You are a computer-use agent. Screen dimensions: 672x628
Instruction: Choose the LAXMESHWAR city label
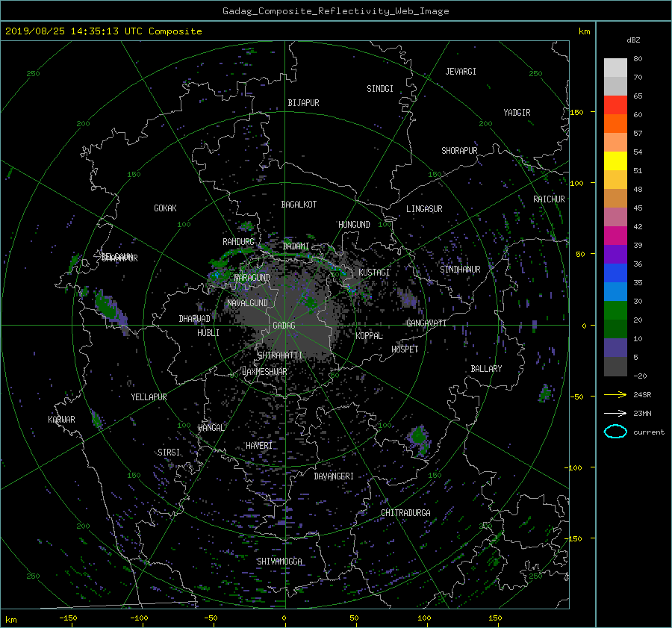(x=264, y=372)
